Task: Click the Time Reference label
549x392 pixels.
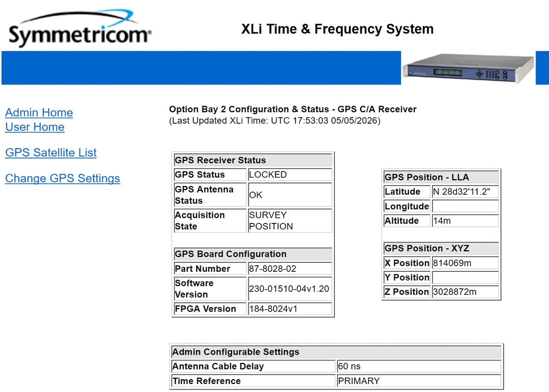Action: (x=207, y=381)
